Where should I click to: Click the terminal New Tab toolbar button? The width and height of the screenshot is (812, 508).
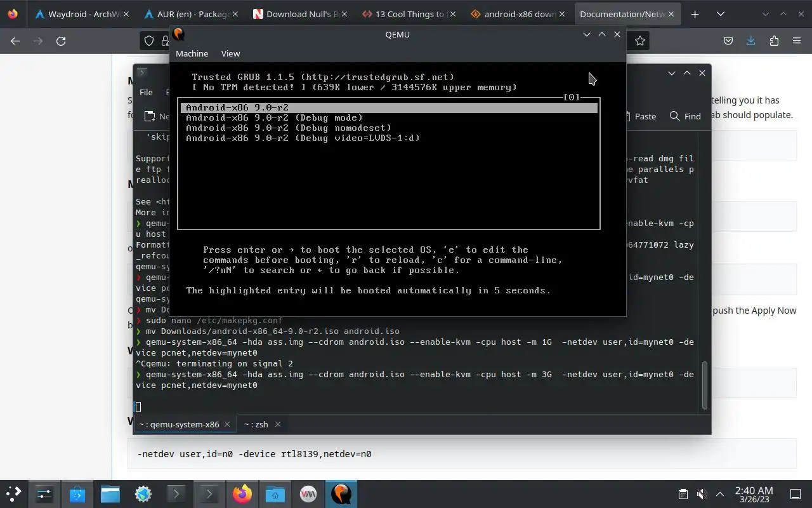[156, 116]
